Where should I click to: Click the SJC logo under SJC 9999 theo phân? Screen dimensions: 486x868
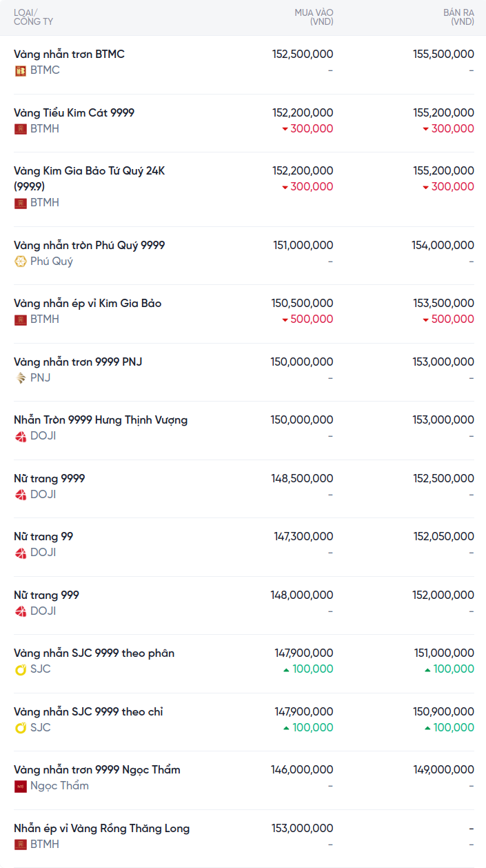[21, 669]
